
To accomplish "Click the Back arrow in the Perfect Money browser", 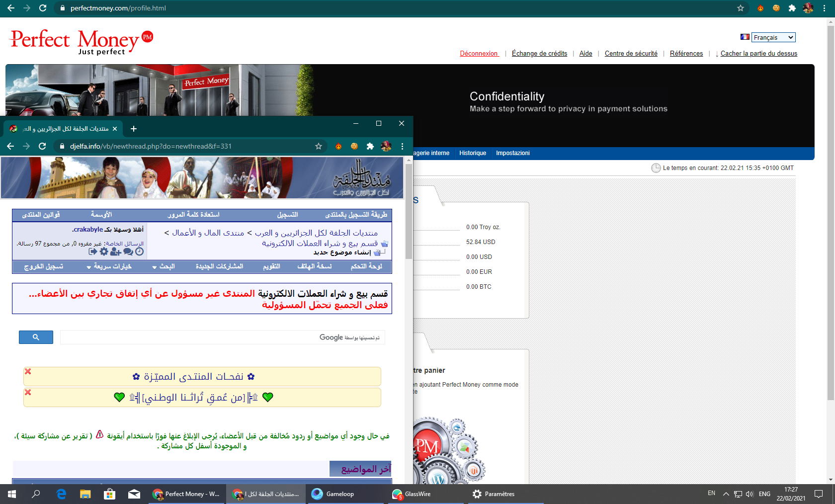I will click(11, 8).
